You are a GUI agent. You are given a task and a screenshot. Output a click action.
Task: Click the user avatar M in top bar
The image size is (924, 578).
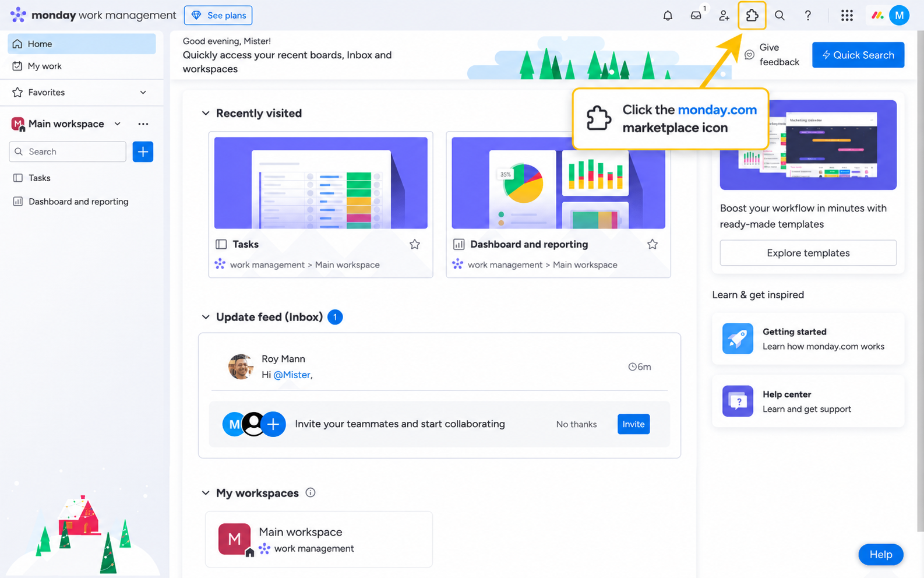pos(899,16)
